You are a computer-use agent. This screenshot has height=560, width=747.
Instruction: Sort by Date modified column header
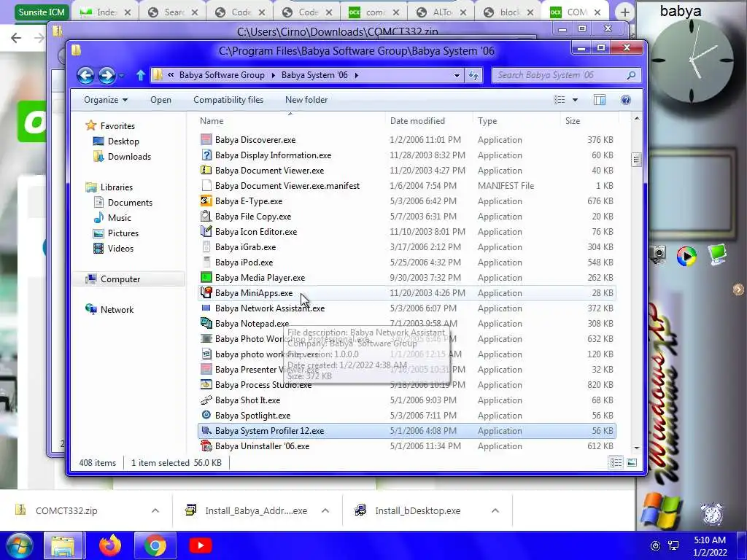coord(417,121)
